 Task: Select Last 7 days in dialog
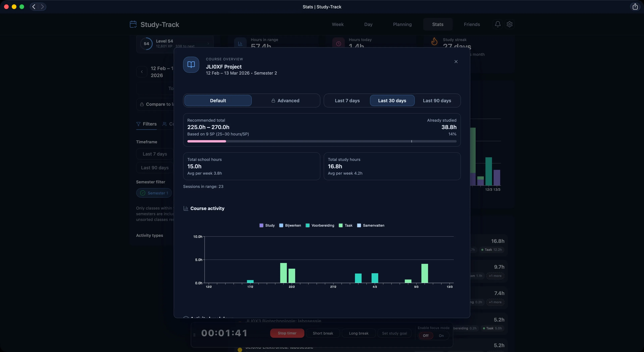(347, 100)
